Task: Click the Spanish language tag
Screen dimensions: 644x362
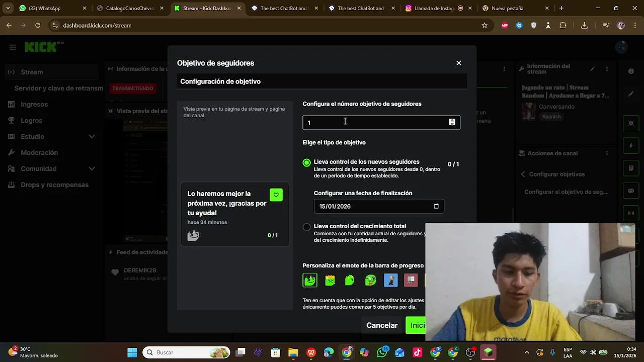Action: [551, 117]
